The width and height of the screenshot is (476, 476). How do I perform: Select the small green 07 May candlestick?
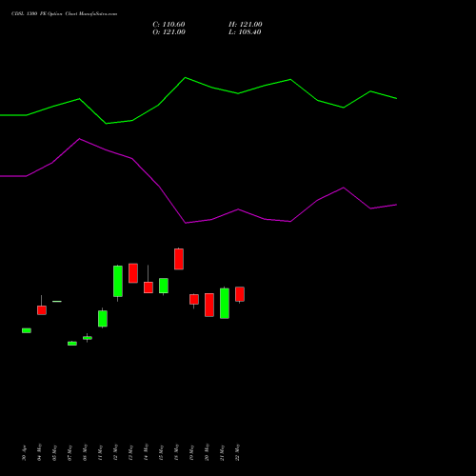[x=72, y=344]
